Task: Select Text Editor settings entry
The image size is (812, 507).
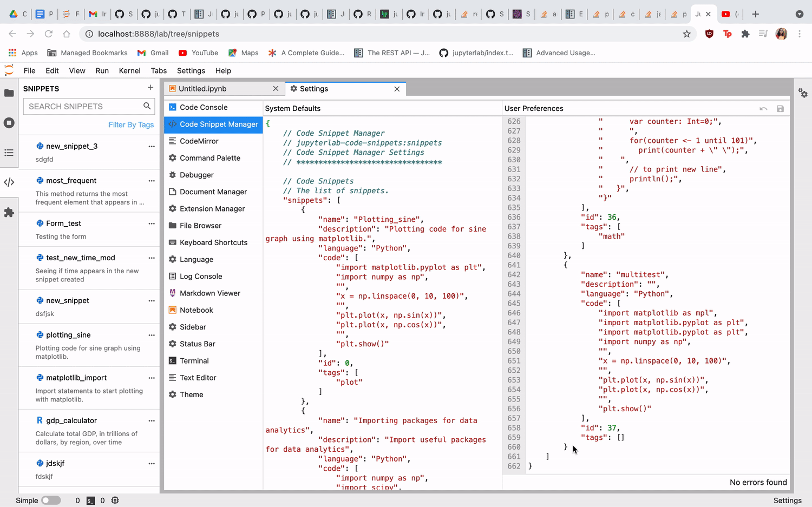Action: tap(213, 378)
